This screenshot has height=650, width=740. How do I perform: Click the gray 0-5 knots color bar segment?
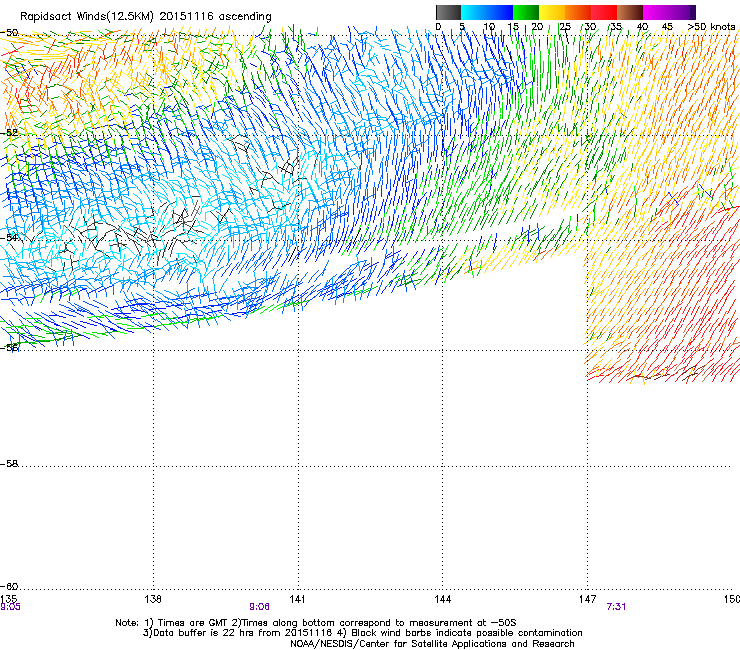click(x=448, y=12)
